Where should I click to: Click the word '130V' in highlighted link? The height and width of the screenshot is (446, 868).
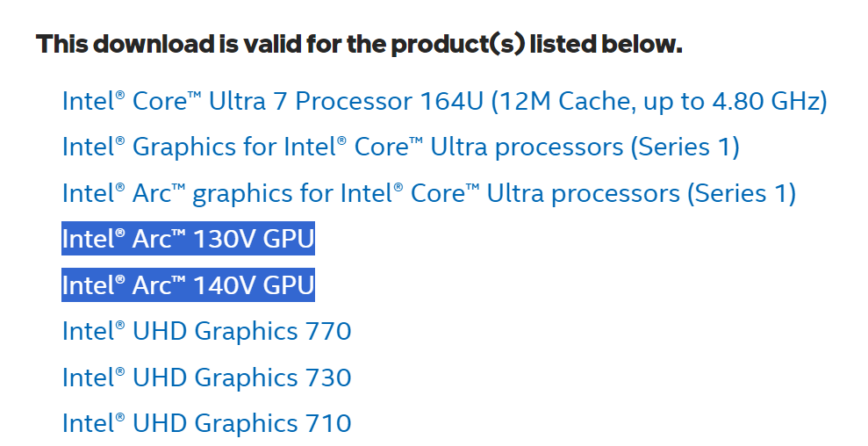pyautogui.click(x=226, y=239)
